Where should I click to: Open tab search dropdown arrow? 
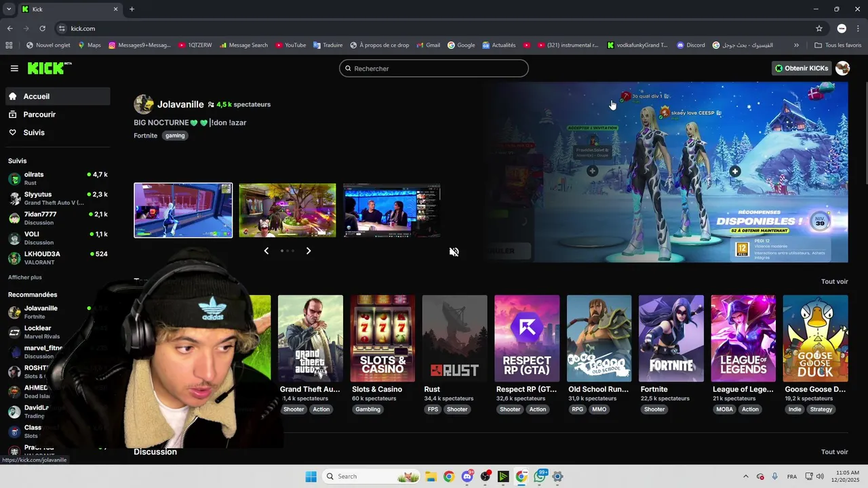tap(9, 9)
